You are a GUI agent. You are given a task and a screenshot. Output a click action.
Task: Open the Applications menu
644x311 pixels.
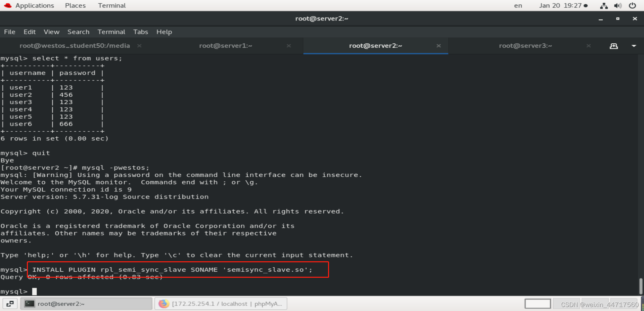tap(35, 5)
